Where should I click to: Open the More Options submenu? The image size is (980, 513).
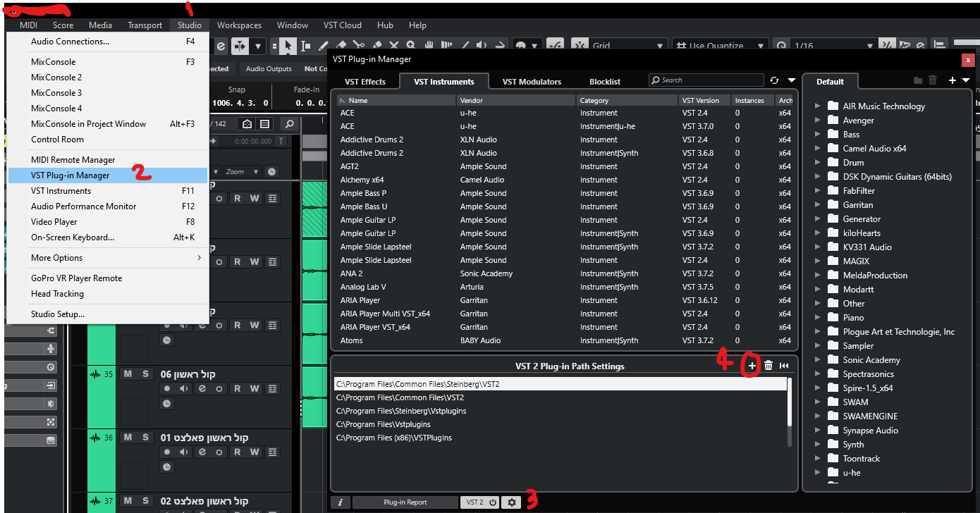[x=107, y=258]
